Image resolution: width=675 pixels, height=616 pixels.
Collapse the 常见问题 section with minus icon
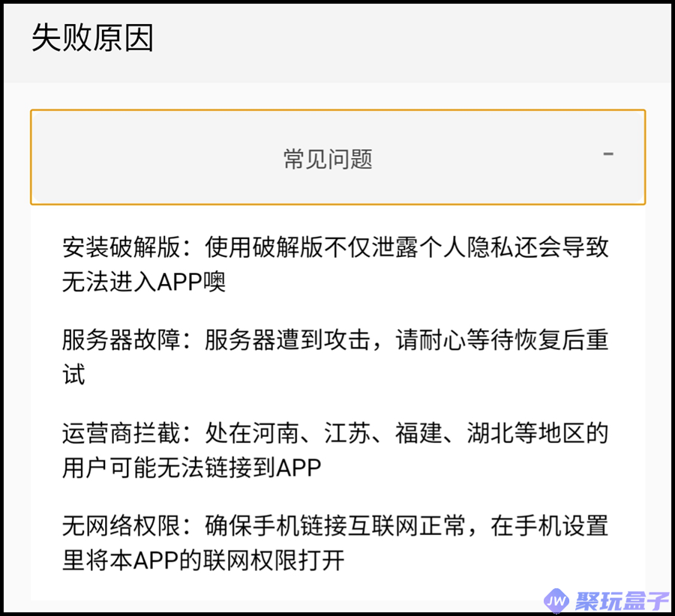[607, 154]
